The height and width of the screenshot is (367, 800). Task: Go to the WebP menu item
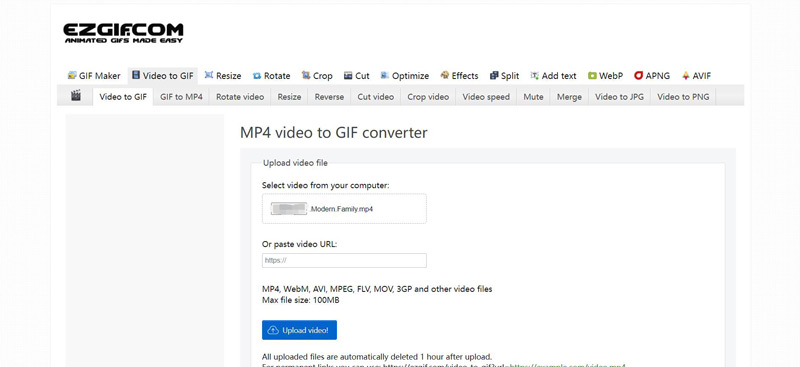(x=605, y=76)
